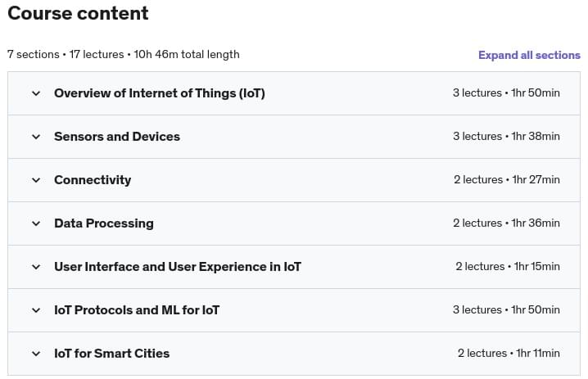The height and width of the screenshot is (379, 588).
Task: Expand User Interface and User Experience in IoT title
Action: [x=177, y=267]
